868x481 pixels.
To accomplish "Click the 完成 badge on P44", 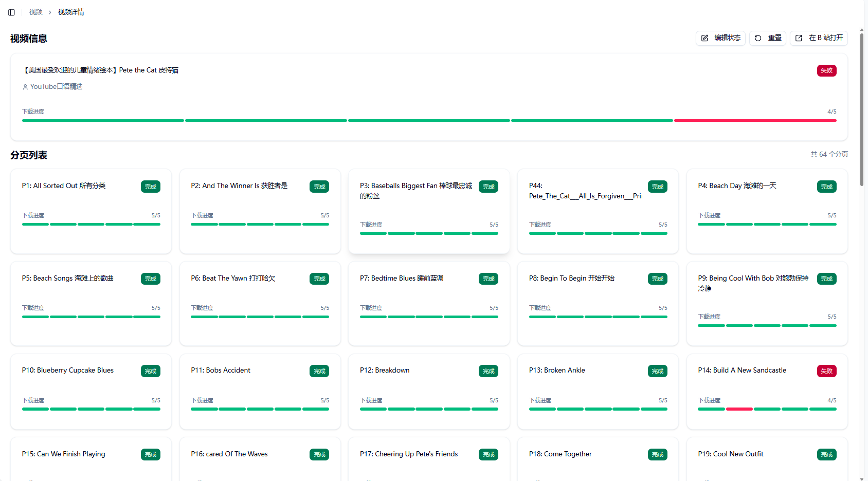I will [x=658, y=187].
